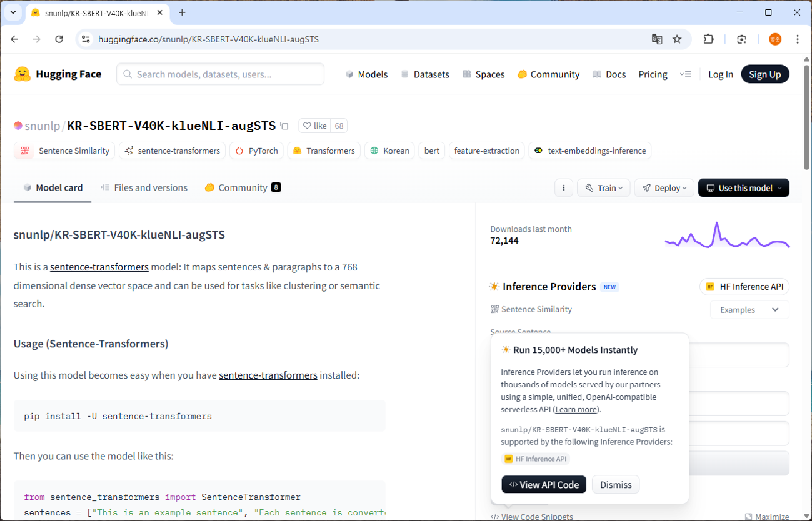Viewport: 812px width, 521px height.
Task: Click the pip install code block
Action: (x=199, y=416)
